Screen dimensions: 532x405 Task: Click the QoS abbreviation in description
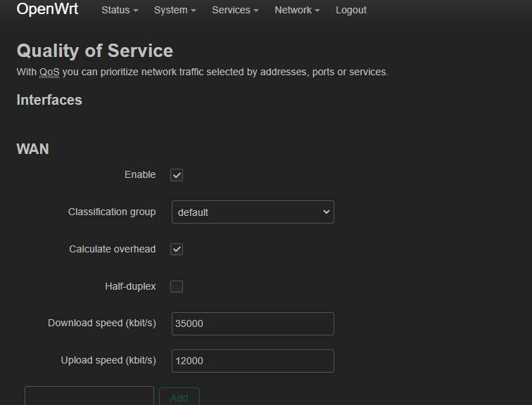[49, 72]
